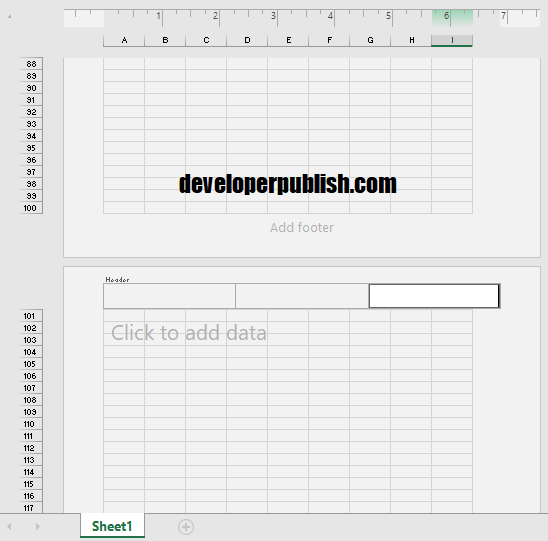Select column G header

pos(370,40)
